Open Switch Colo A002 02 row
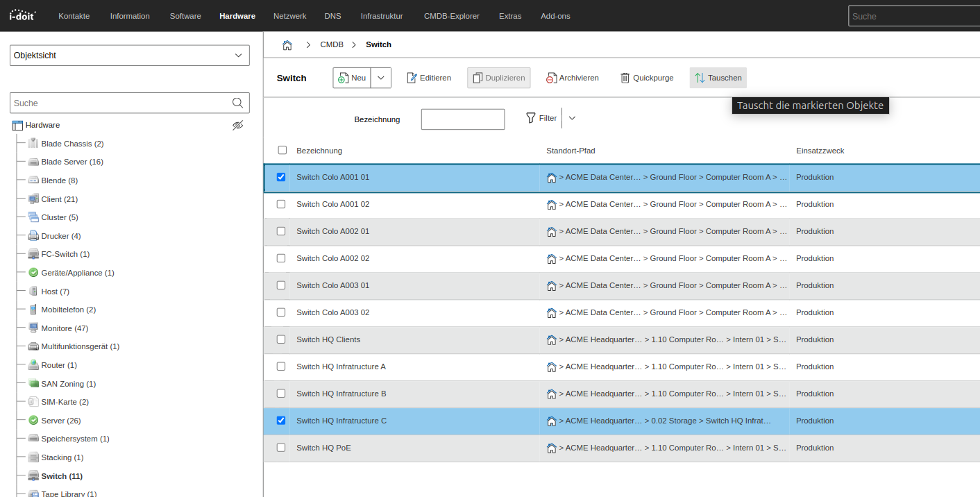980x497 pixels. pyautogui.click(x=622, y=258)
